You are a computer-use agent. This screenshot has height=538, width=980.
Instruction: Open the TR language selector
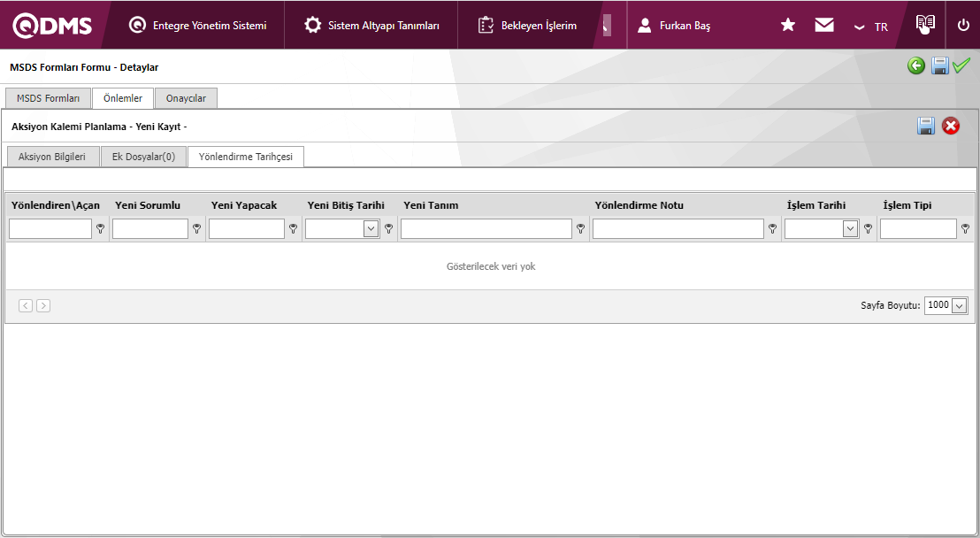pyautogui.click(x=871, y=27)
